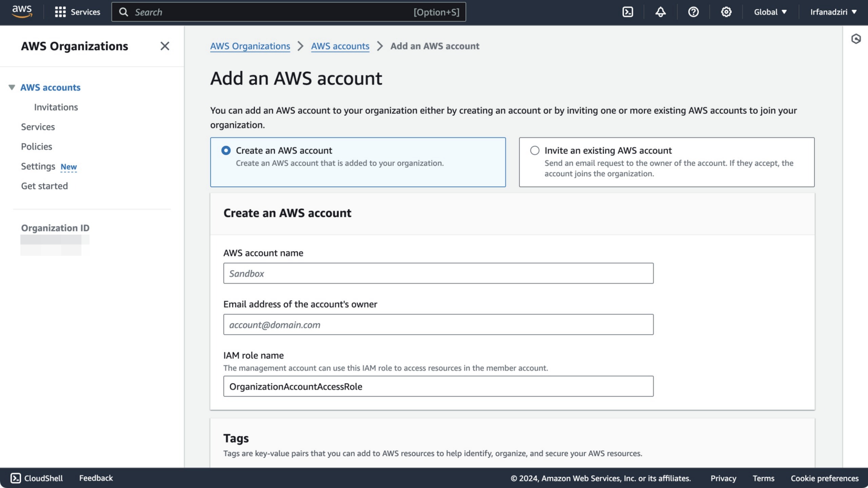
Task: Click the notifications bell icon
Action: pyautogui.click(x=660, y=11)
